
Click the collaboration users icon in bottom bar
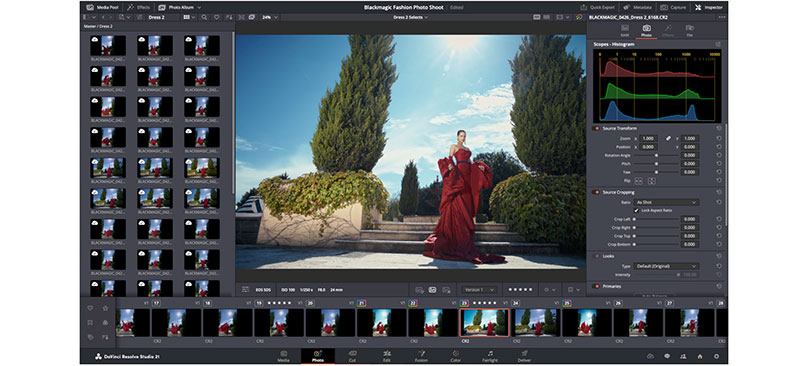683,356
